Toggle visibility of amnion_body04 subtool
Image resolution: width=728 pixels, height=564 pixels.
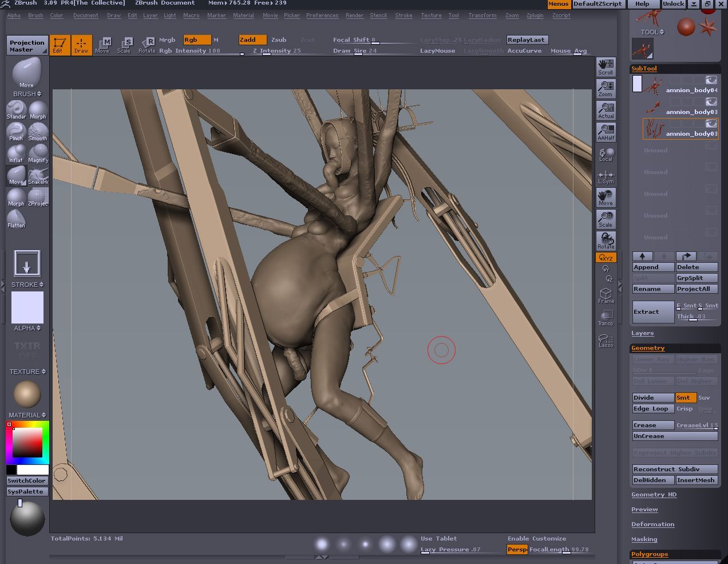(x=711, y=80)
